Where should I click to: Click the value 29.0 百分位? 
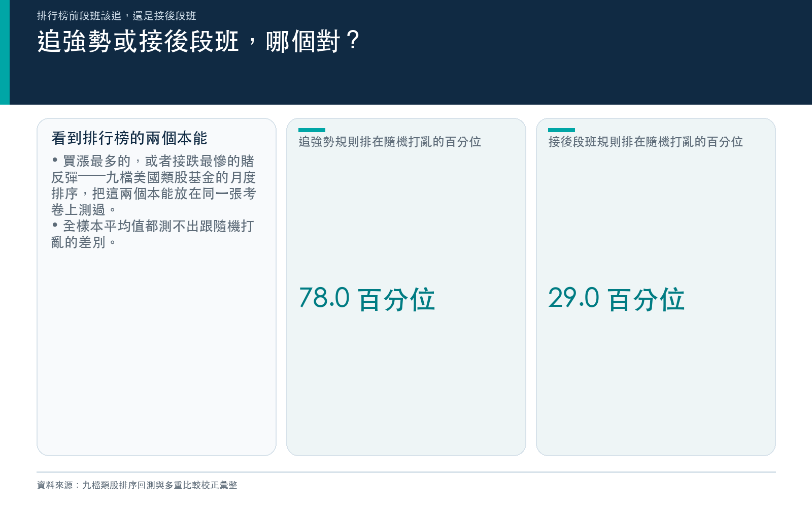click(x=617, y=299)
